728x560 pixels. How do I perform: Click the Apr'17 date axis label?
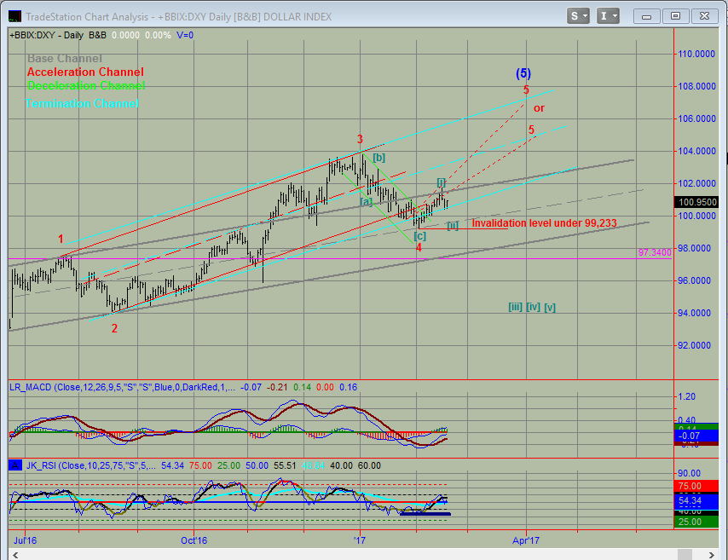(x=526, y=540)
